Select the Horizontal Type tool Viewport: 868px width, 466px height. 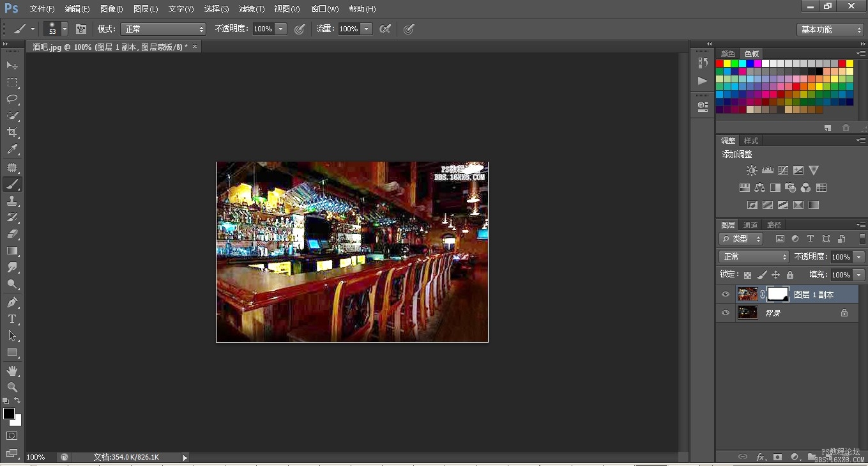[x=12, y=318]
